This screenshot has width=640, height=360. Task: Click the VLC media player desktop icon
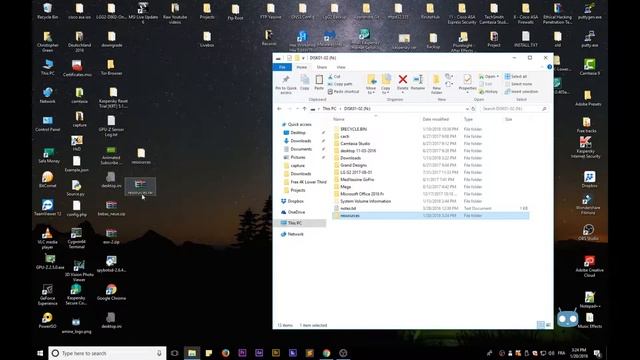(47, 238)
